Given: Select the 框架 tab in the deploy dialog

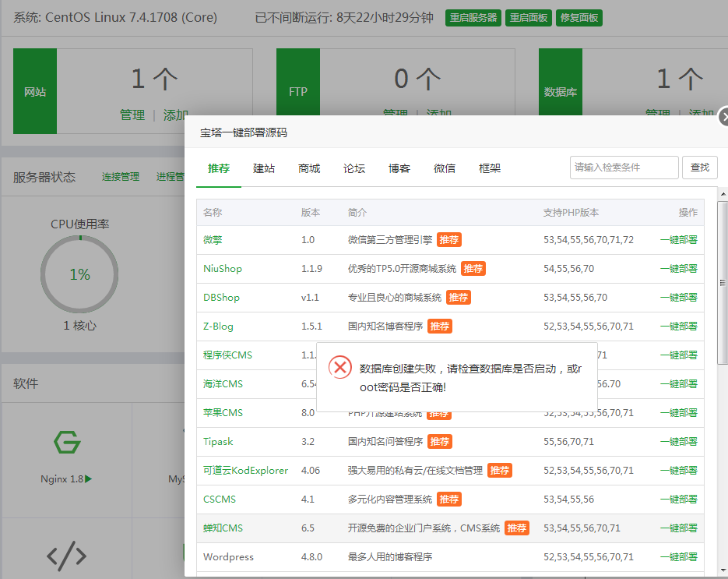Looking at the screenshot, I should tap(489, 168).
